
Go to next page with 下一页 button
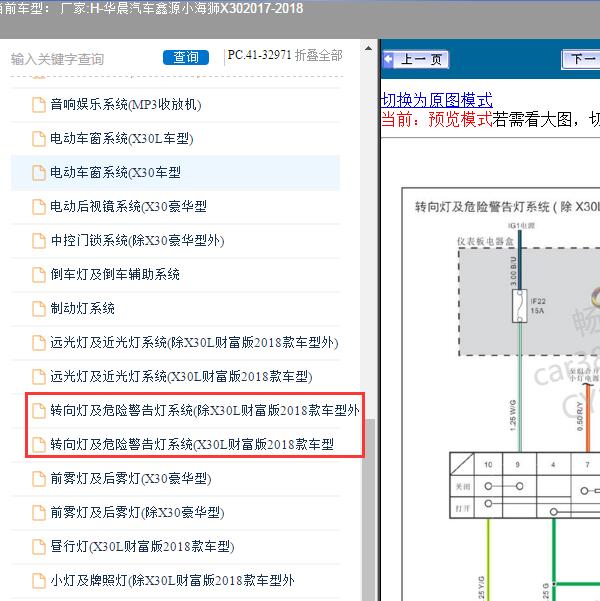point(580,59)
